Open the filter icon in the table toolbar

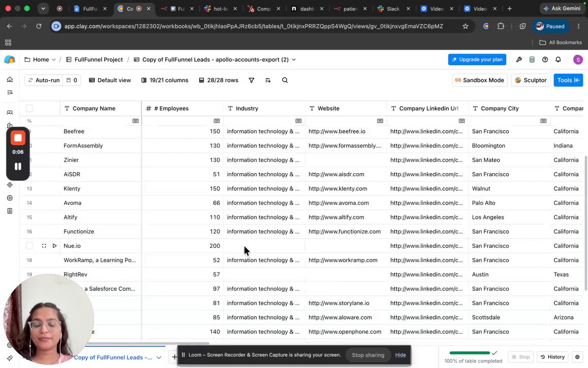tap(252, 80)
